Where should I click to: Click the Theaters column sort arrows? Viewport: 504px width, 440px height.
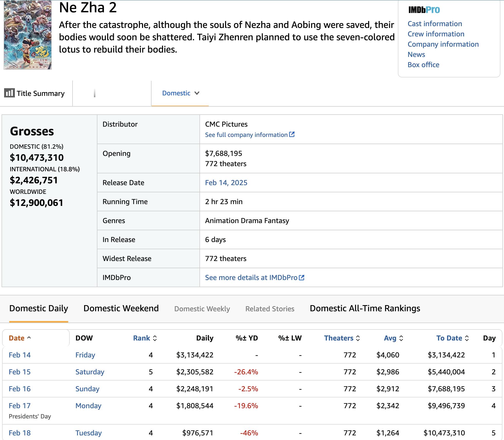[358, 338]
